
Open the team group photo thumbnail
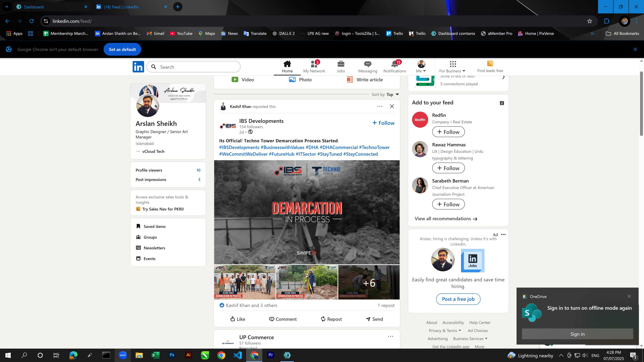pyautogui.click(x=245, y=282)
